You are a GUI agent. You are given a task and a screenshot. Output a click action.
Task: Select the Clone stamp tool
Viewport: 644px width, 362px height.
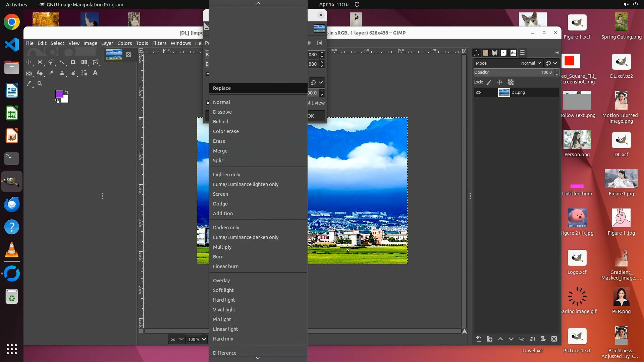62,73
